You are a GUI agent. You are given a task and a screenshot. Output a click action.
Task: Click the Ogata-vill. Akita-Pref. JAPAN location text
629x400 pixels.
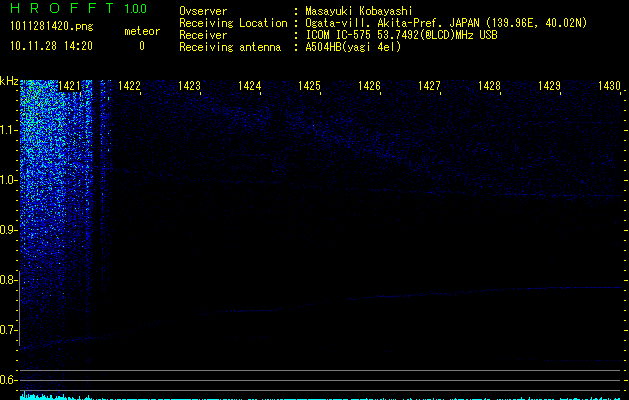pyautogui.click(x=446, y=23)
